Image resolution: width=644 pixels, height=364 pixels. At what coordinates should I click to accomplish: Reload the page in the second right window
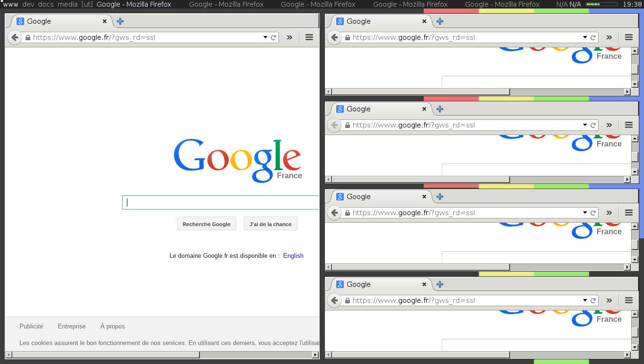(x=593, y=125)
